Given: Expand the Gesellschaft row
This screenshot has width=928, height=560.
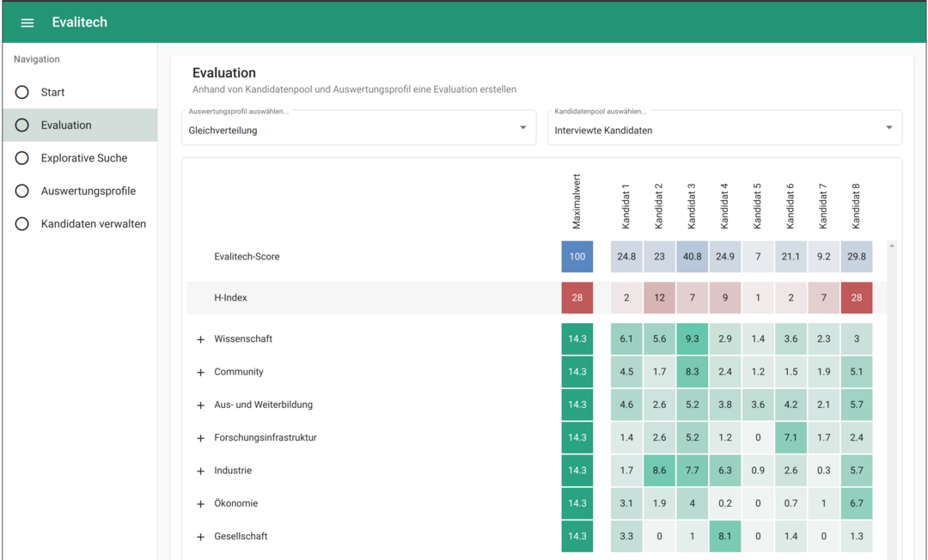Looking at the screenshot, I should pos(200,537).
